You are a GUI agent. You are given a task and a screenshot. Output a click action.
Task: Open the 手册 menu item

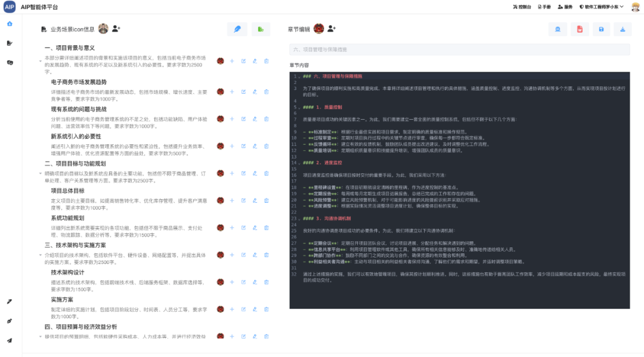(x=544, y=7)
